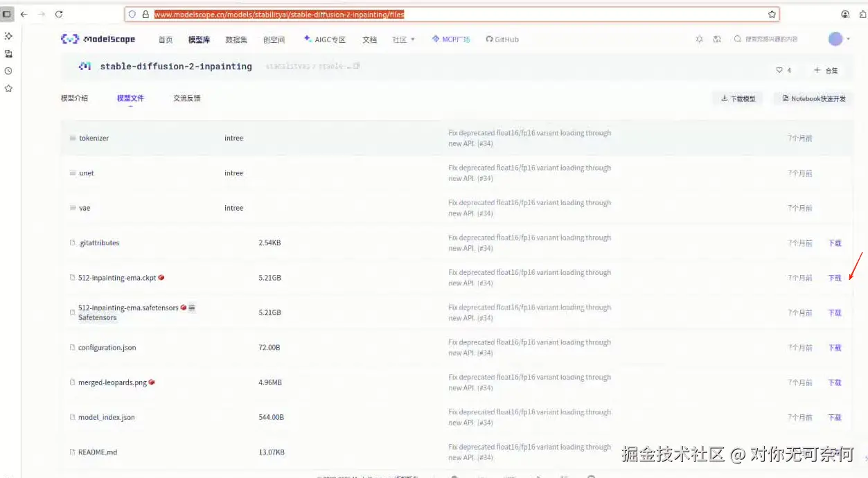Expand the 社区 dropdown in the navbar

click(404, 39)
